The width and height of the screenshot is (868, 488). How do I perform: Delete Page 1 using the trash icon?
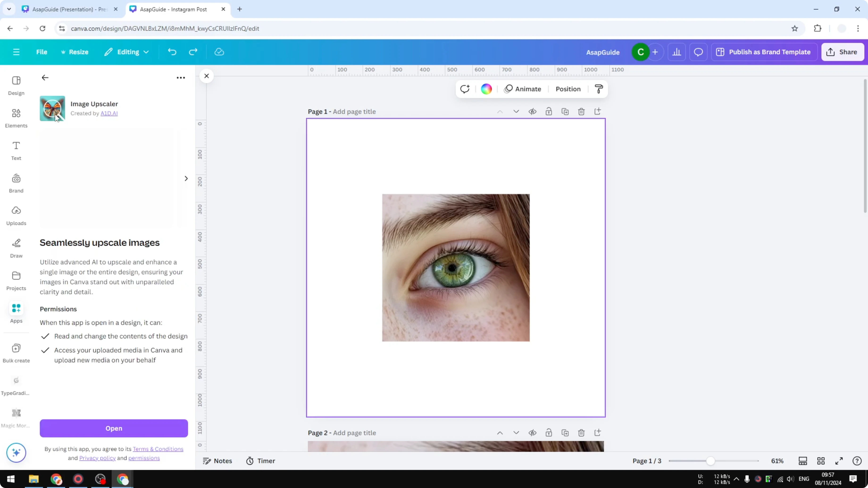click(x=581, y=112)
